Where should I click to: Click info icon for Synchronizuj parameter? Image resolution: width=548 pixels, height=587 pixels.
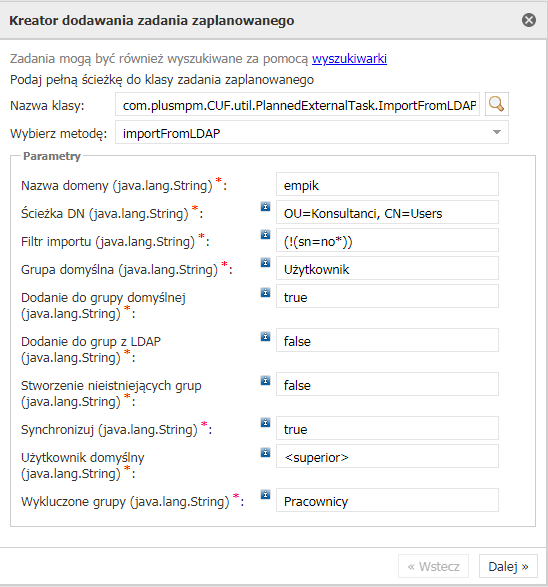click(265, 422)
